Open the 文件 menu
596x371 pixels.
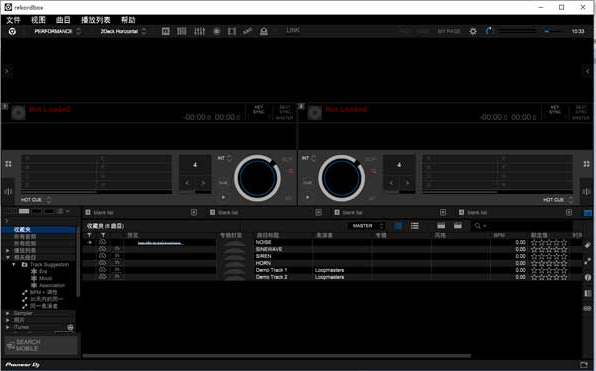(x=13, y=20)
